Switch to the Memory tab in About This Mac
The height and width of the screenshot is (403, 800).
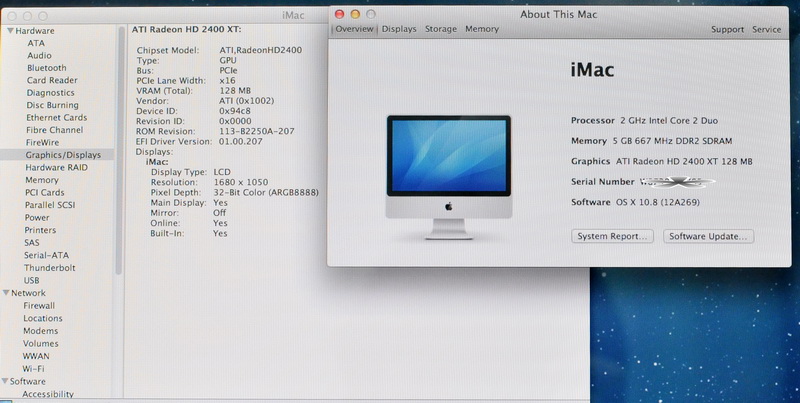pyautogui.click(x=482, y=29)
